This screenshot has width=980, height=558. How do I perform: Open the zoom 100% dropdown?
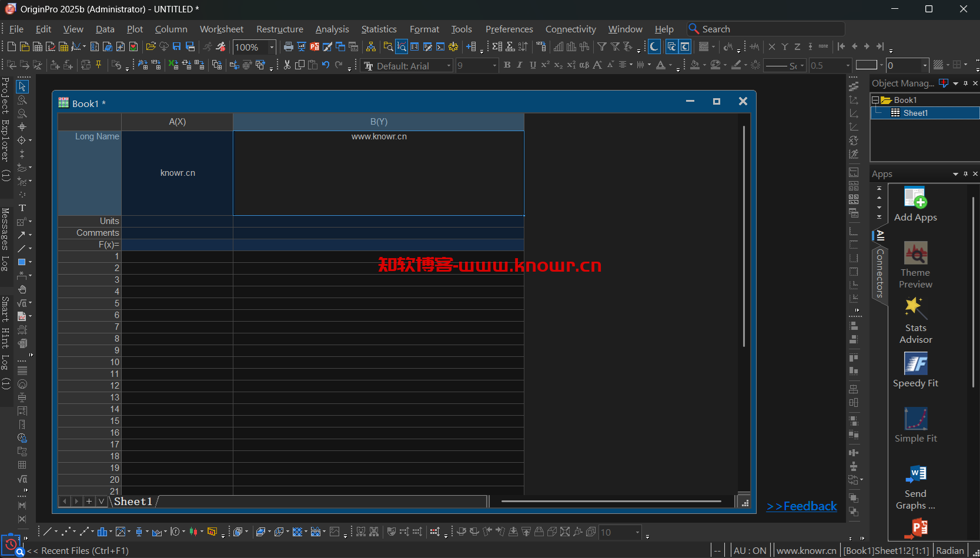[x=272, y=47]
